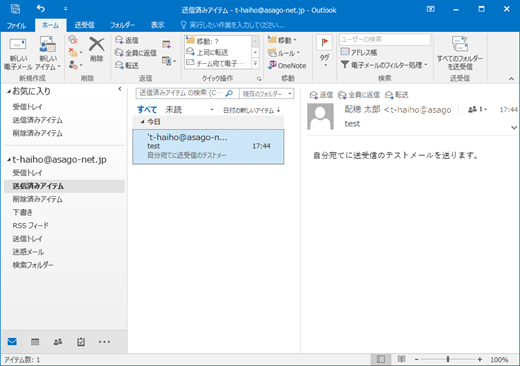Open the Move (移動) folder dropdown

pos(282,40)
